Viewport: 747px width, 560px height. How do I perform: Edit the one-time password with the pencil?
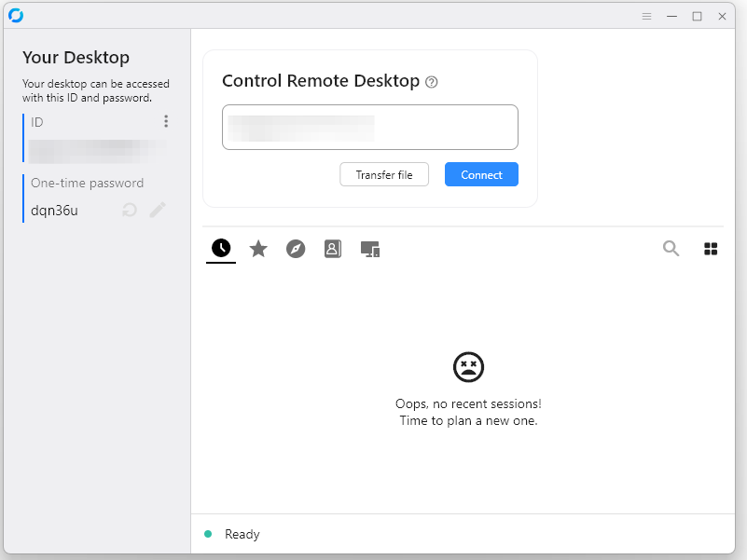click(157, 210)
